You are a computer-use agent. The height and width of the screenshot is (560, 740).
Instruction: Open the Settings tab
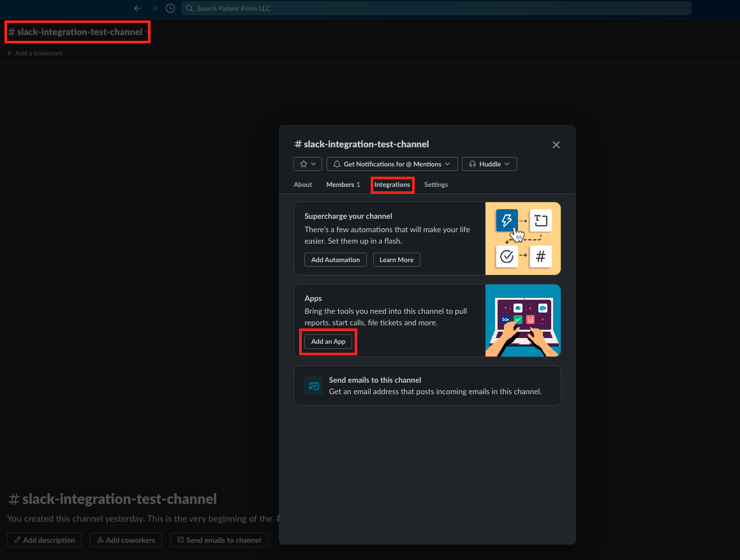click(x=436, y=184)
